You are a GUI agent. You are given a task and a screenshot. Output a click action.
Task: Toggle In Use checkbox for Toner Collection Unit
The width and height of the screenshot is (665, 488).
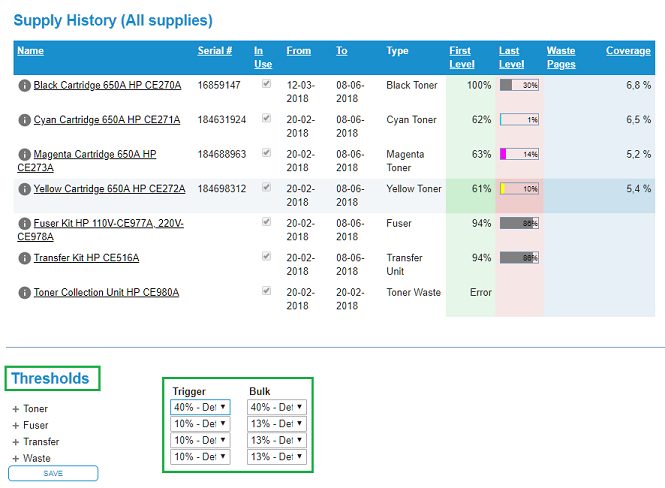click(266, 292)
